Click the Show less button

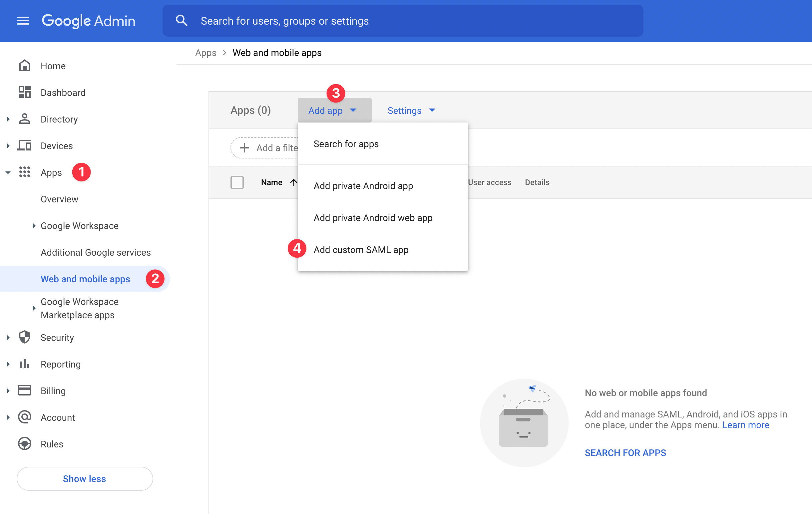(x=85, y=479)
